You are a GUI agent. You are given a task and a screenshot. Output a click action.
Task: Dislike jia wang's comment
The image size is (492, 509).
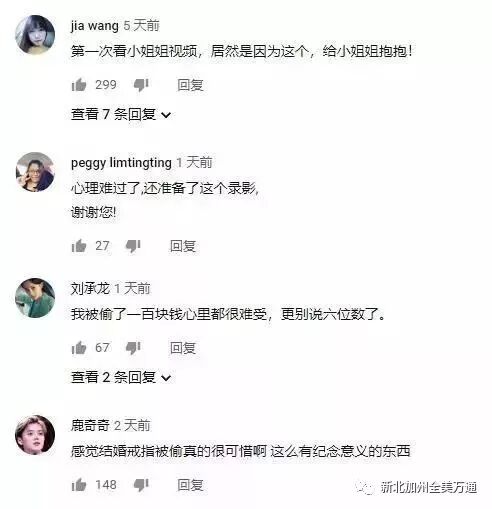[141, 86]
